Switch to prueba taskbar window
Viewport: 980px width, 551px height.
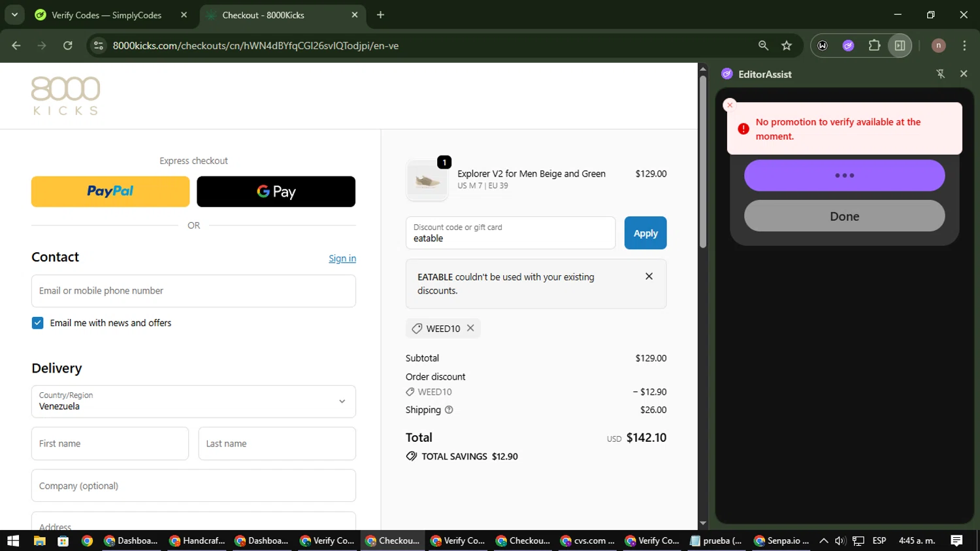point(716,541)
